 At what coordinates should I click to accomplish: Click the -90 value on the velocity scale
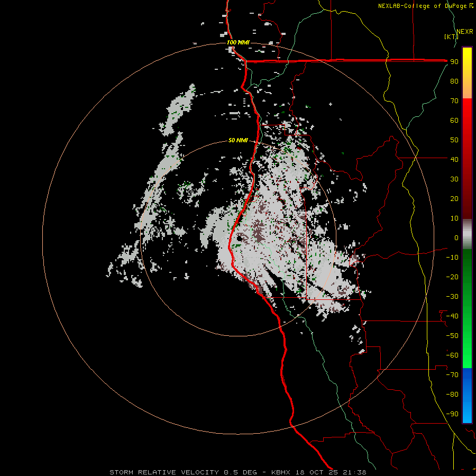(452, 414)
